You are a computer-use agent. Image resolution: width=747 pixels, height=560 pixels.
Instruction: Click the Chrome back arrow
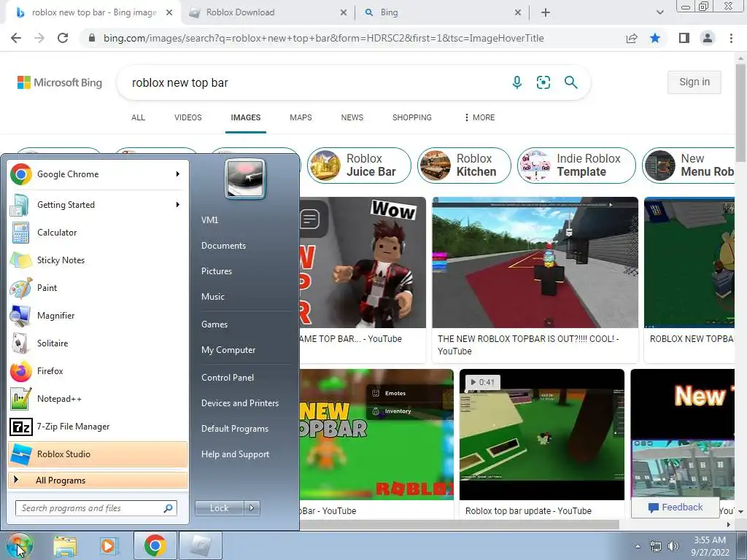point(16,38)
